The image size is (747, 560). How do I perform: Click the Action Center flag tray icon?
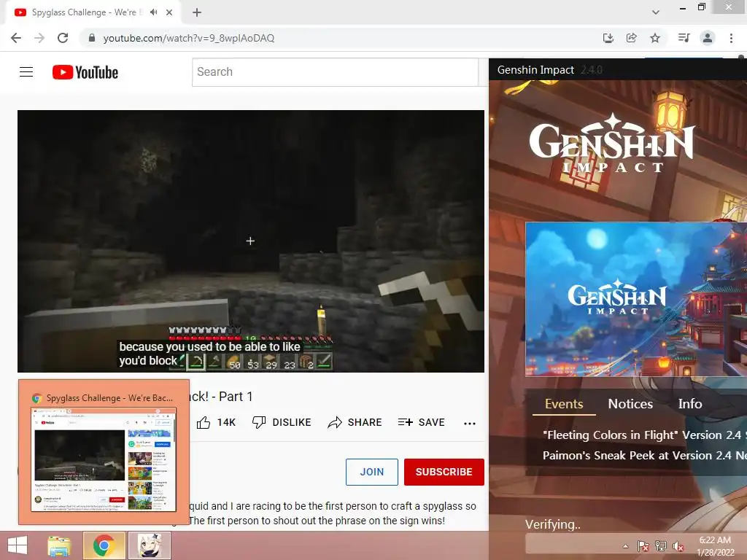pos(643,546)
